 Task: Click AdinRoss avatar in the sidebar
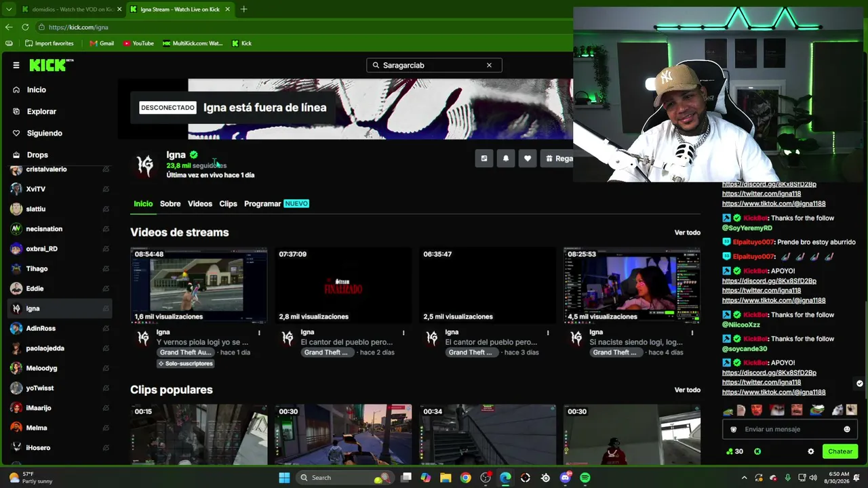16,329
